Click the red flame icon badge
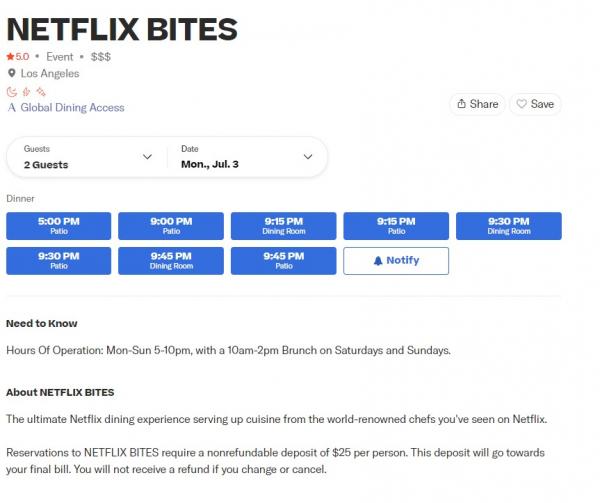The width and height of the screenshot is (600, 503). pos(26,92)
